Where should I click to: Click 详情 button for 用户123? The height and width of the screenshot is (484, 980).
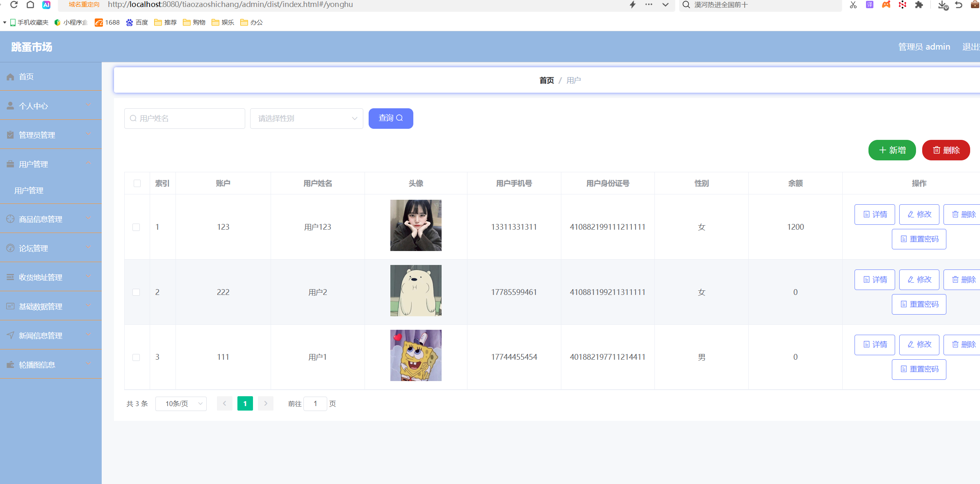tap(875, 215)
